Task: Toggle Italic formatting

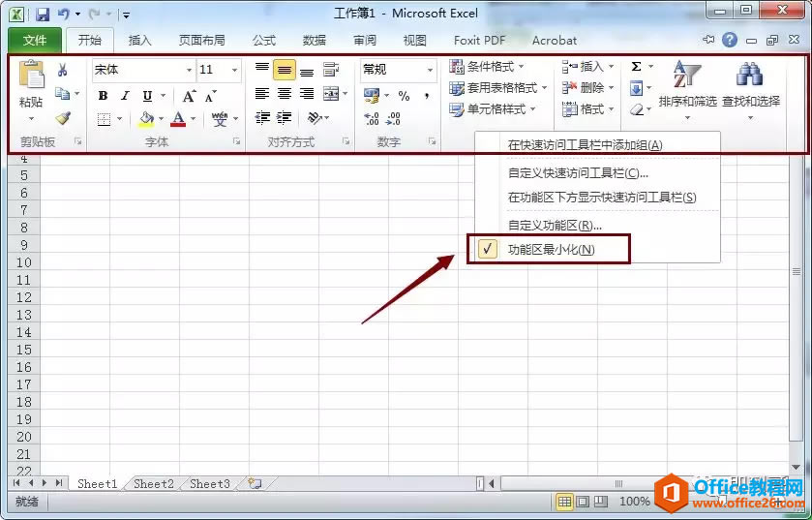Action: point(125,96)
